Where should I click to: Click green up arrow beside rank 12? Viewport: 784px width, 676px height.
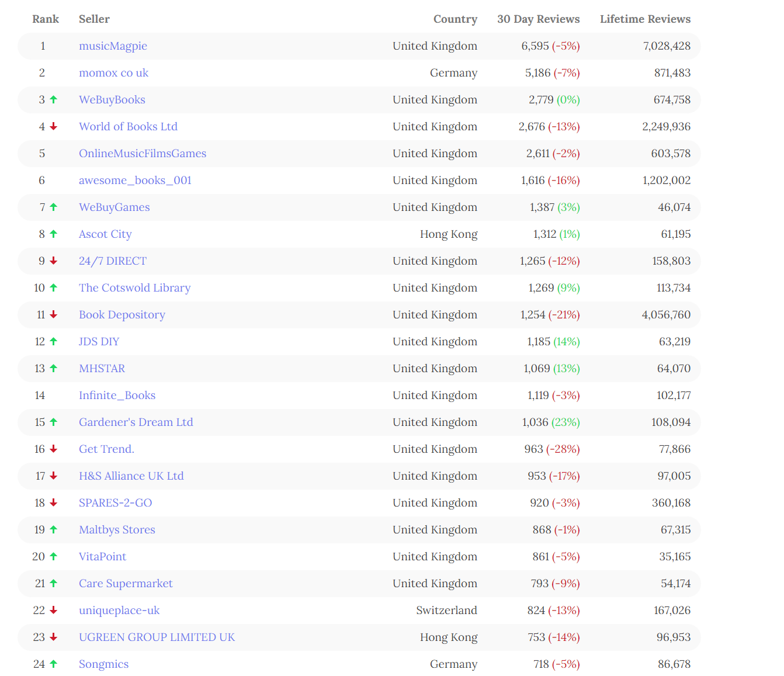[54, 341]
